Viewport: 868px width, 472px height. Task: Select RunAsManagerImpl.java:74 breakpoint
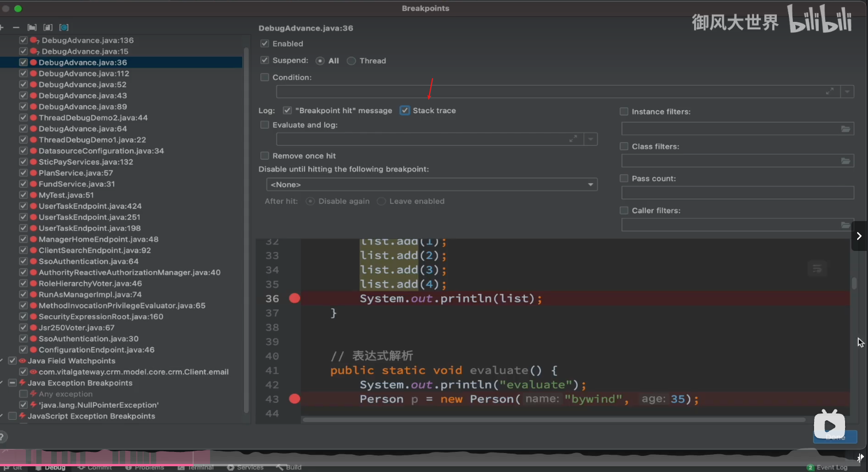90,295
